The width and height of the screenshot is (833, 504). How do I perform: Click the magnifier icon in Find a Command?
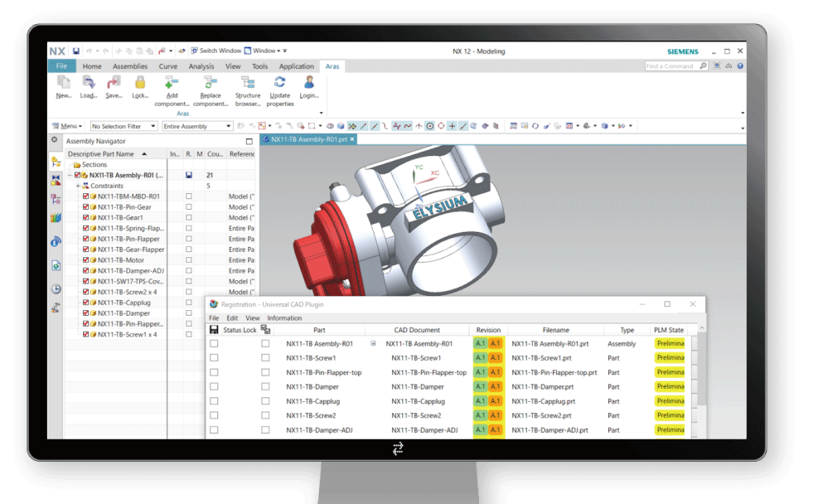(703, 65)
